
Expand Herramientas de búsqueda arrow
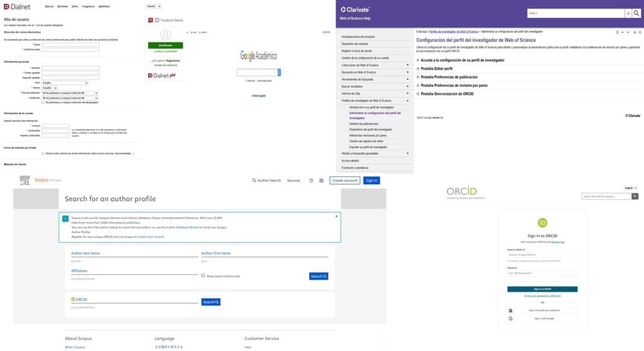408,79
